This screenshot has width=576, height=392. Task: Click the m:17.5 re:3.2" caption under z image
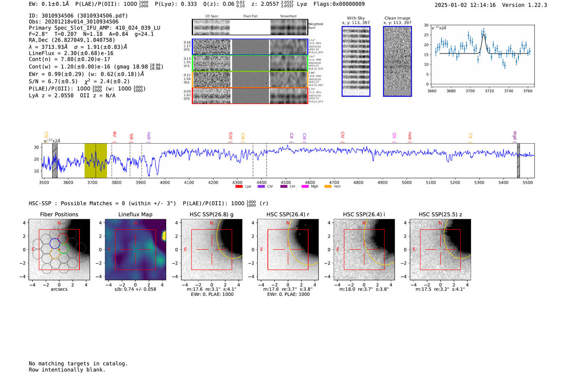[440, 289]
